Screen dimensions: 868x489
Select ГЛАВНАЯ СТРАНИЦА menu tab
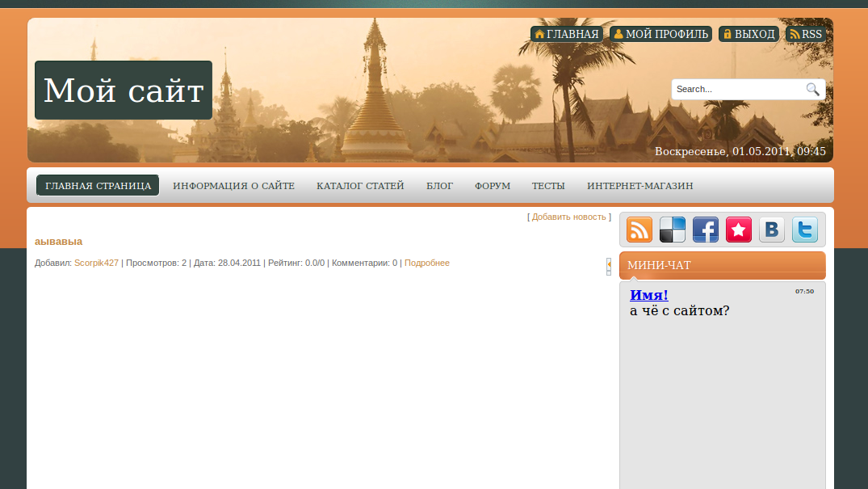point(98,186)
